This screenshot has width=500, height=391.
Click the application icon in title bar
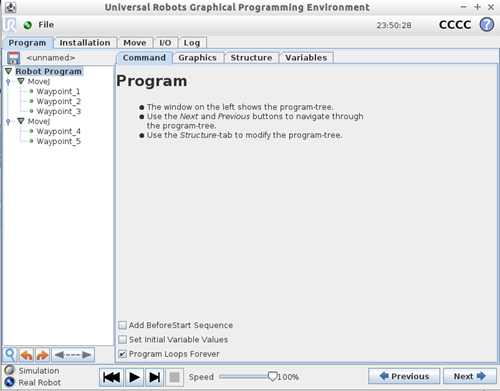pos(11,7)
